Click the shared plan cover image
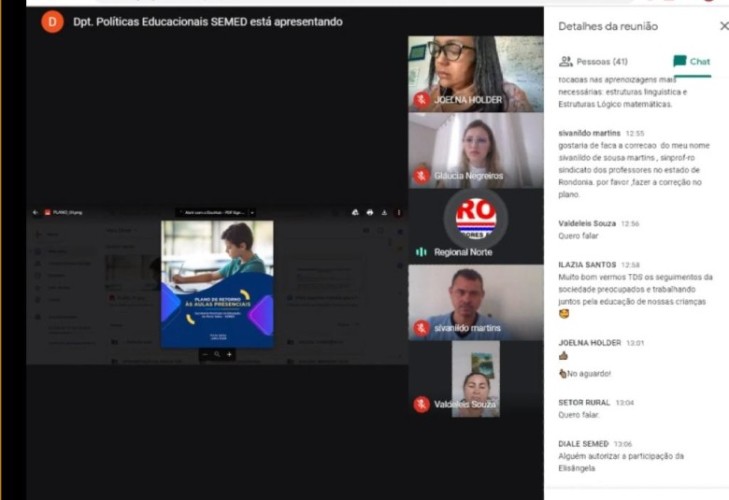Image resolution: width=729 pixels, height=500 pixels. pos(217,284)
